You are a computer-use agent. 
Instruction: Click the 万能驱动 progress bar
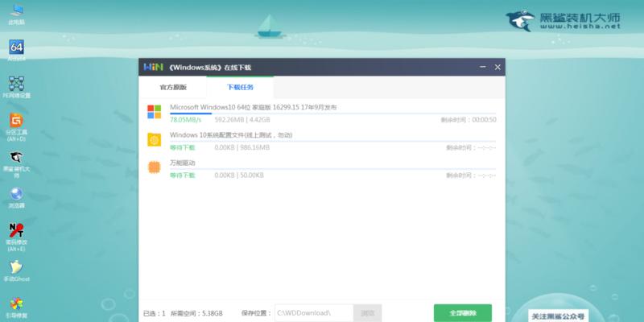click(332, 169)
